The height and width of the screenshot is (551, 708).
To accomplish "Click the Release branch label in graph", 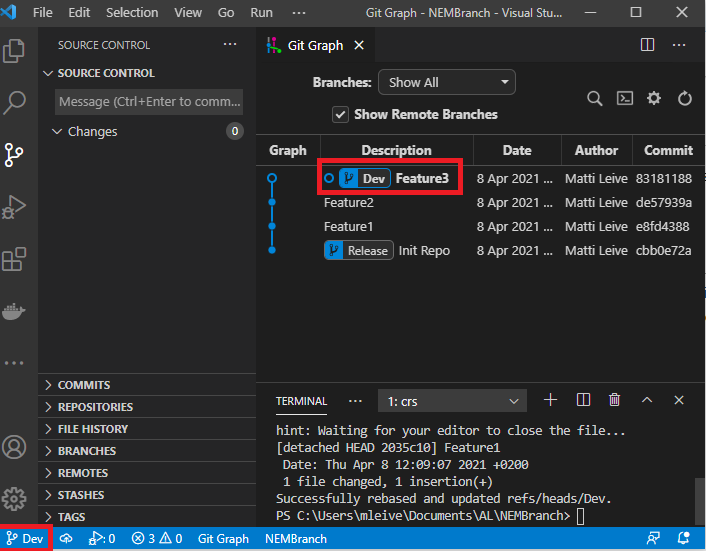I will point(359,251).
